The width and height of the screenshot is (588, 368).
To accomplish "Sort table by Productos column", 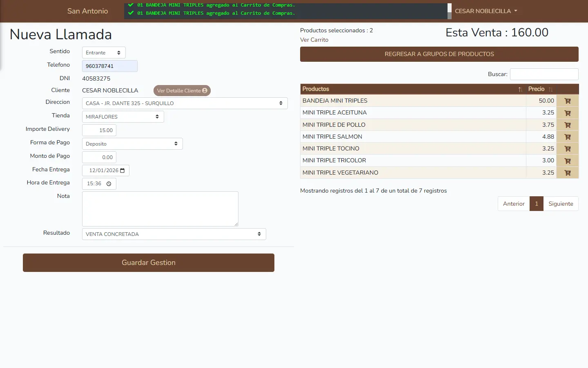I will click(412, 89).
